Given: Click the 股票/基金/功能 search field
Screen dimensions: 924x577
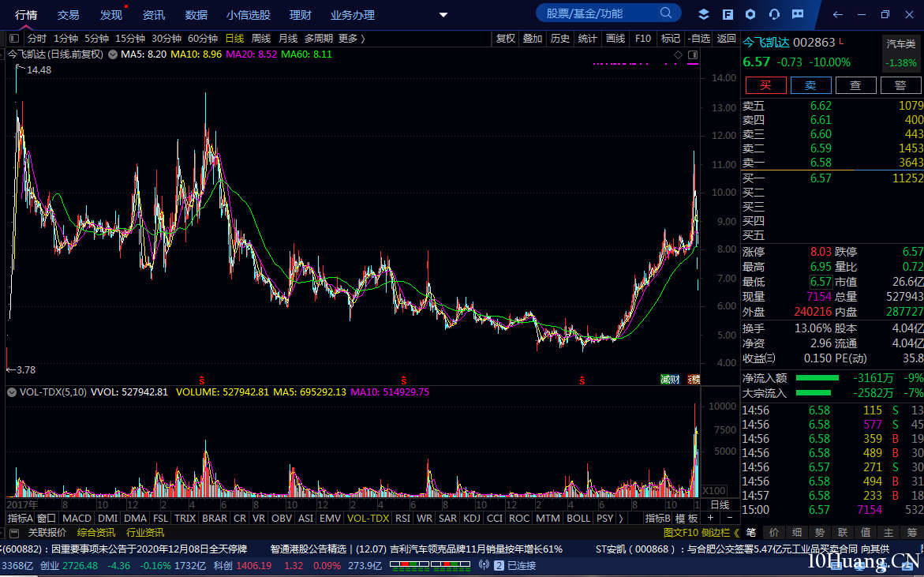Looking at the screenshot, I should pos(608,13).
